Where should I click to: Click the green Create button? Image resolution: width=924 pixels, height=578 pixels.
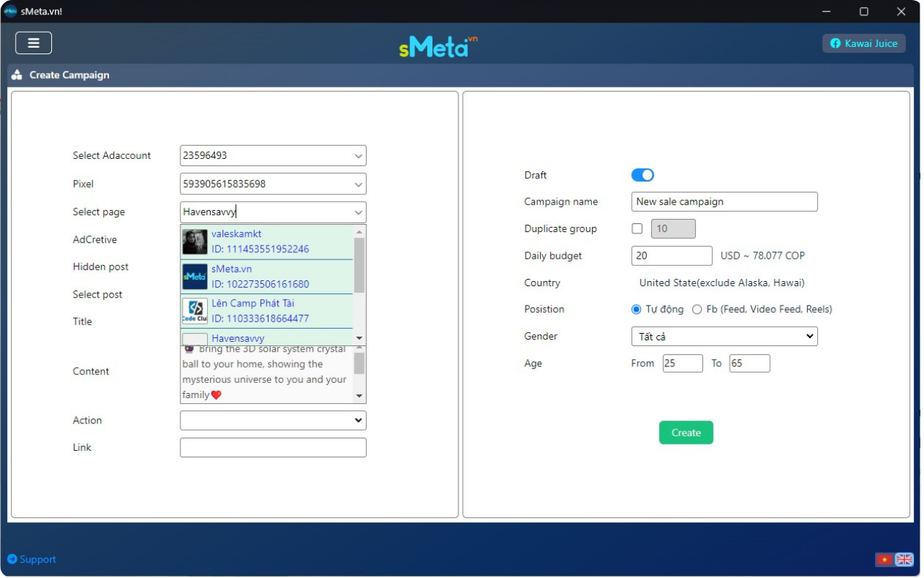click(686, 433)
